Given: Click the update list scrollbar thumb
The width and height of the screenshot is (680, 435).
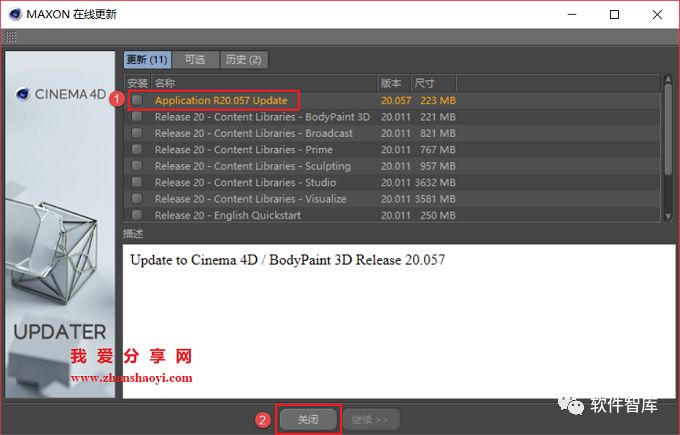Looking at the screenshot, I should [668, 129].
